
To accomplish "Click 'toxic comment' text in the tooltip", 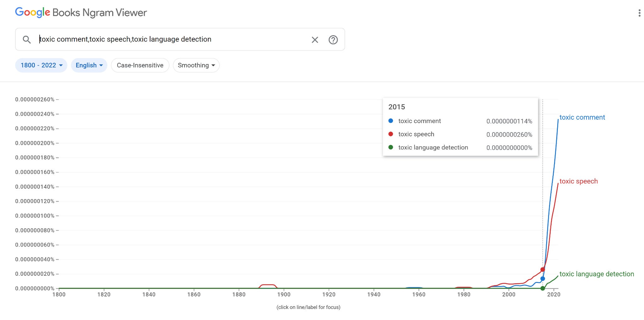I will (x=419, y=121).
